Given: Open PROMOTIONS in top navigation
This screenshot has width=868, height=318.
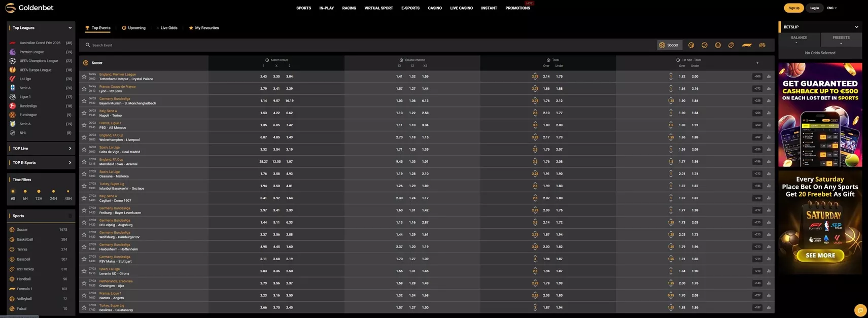Looking at the screenshot, I should pyautogui.click(x=517, y=8).
